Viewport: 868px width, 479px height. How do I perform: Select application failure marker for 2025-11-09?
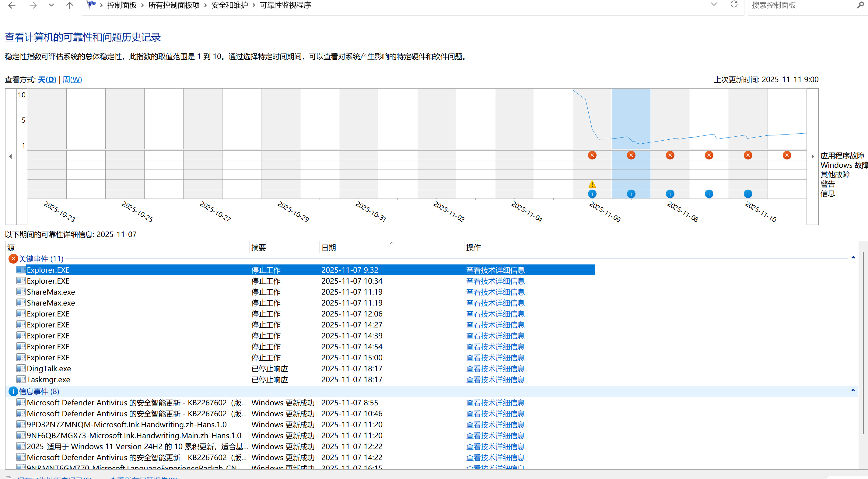[709, 155]
